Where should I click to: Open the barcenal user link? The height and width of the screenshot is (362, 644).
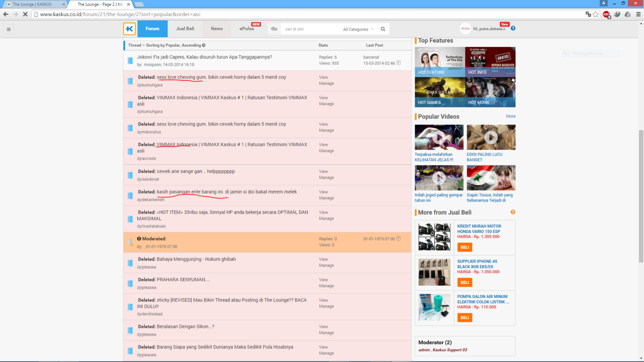coord(371,57)
